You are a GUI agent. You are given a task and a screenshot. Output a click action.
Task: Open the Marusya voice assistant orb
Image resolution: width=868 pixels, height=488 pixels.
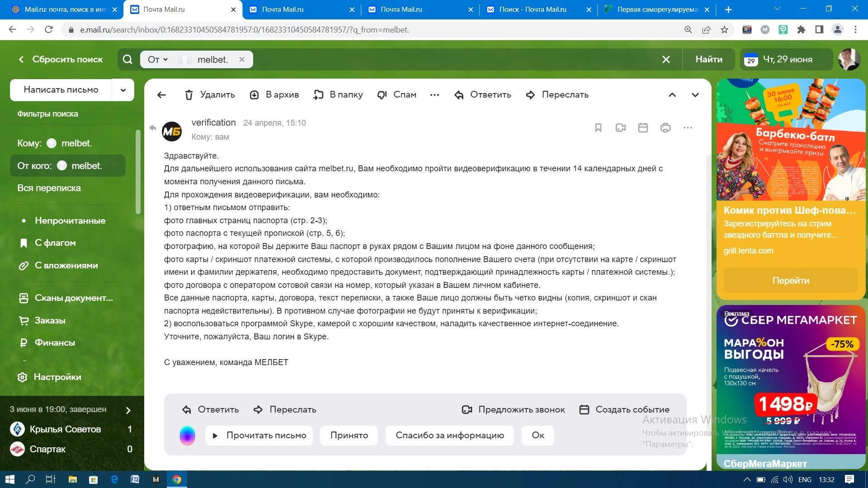187,436
